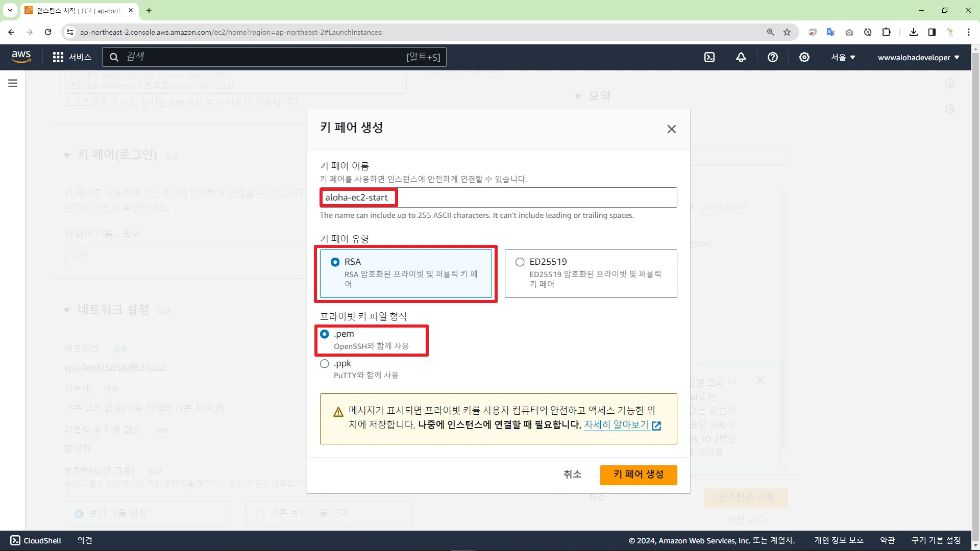The width and height of the screenshot is (980, 551).
Task: Choose the .pem private key format
Action: click(325, 334)
